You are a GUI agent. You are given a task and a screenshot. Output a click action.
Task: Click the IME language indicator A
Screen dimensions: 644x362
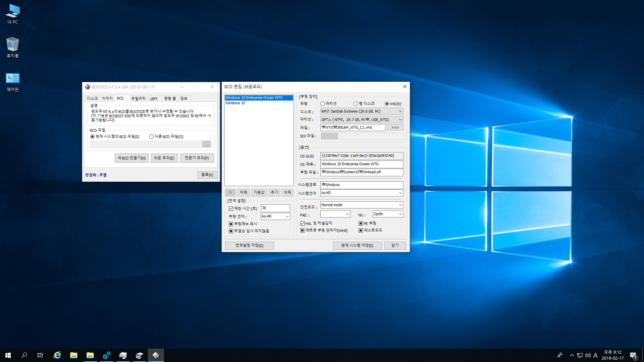596,355
